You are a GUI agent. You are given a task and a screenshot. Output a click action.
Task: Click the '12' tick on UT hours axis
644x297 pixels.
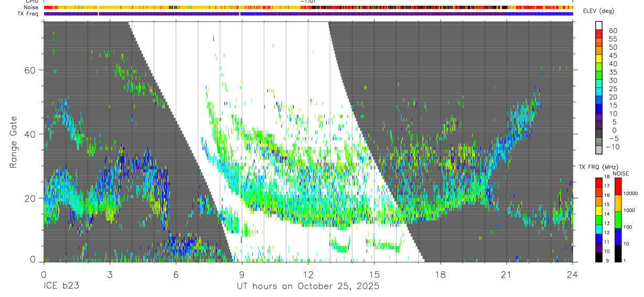308,274
